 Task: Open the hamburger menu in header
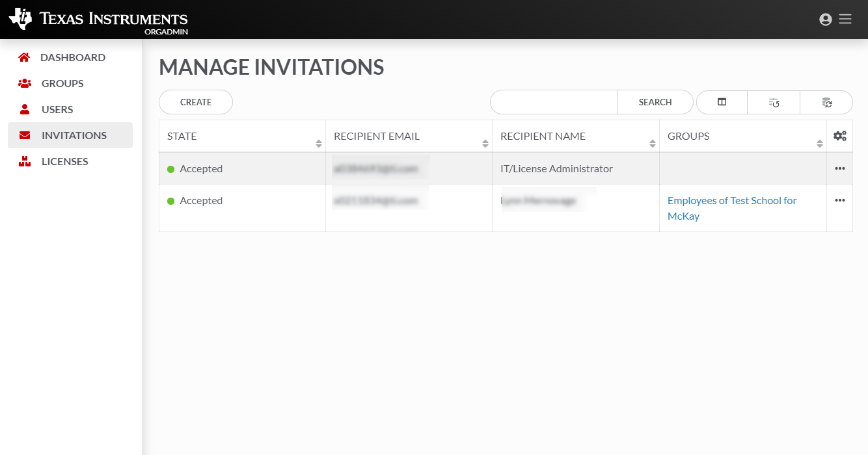845,19
